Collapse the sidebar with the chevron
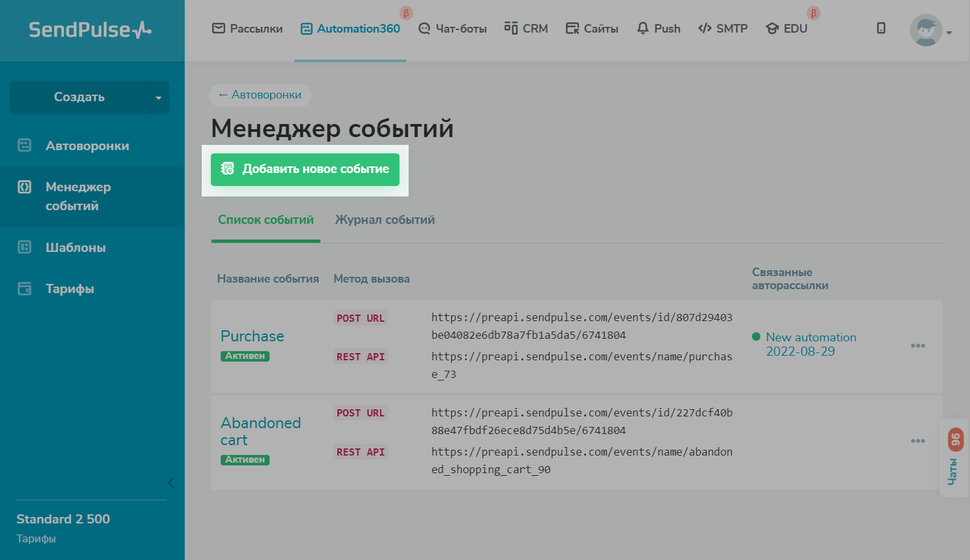970x560 pixels. [x=171, y=483]
